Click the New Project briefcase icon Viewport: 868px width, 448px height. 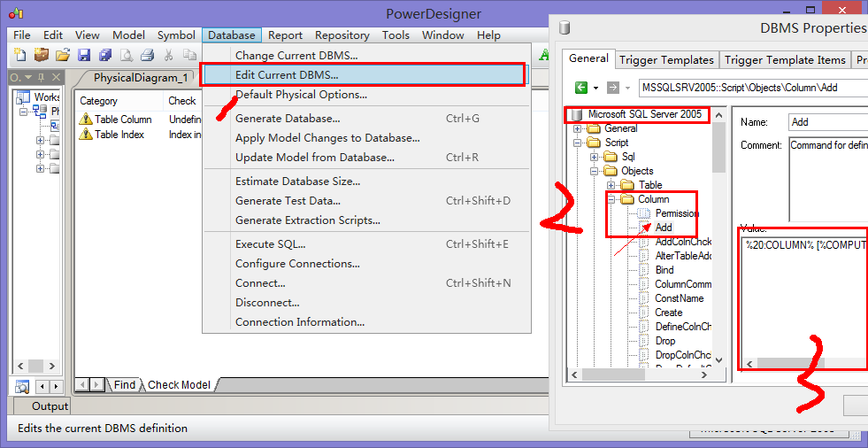(42, 55)
